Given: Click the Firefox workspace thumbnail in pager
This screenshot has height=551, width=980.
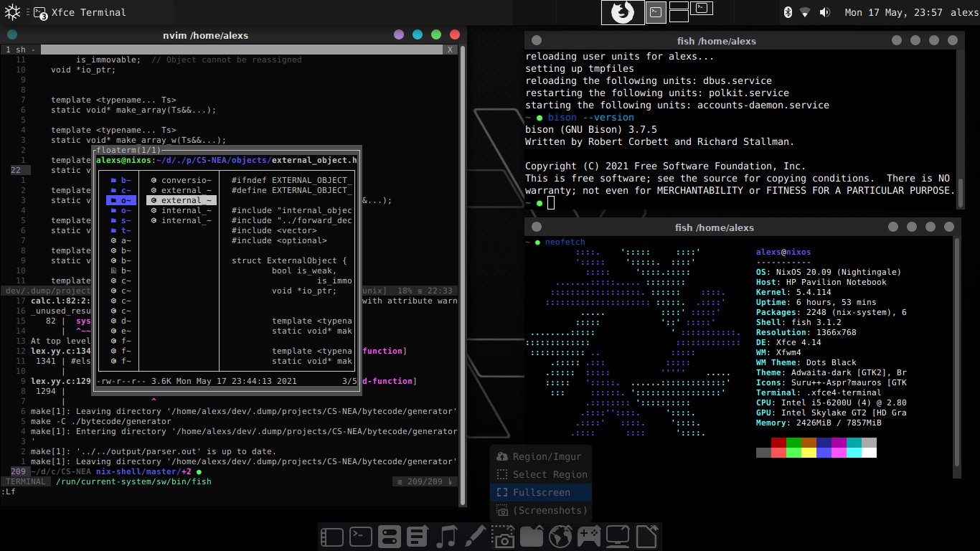Looking at the screenshot, I should [x=622, y=12].
